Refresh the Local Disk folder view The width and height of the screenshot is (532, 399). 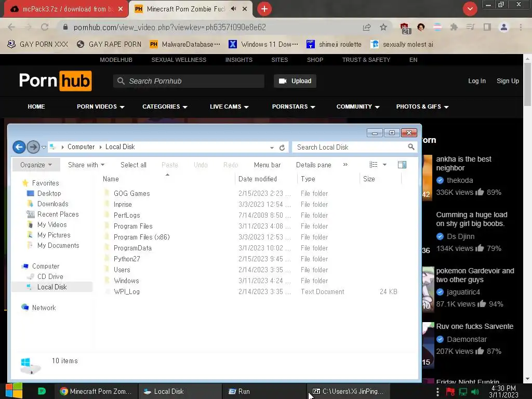pos(282,148)
